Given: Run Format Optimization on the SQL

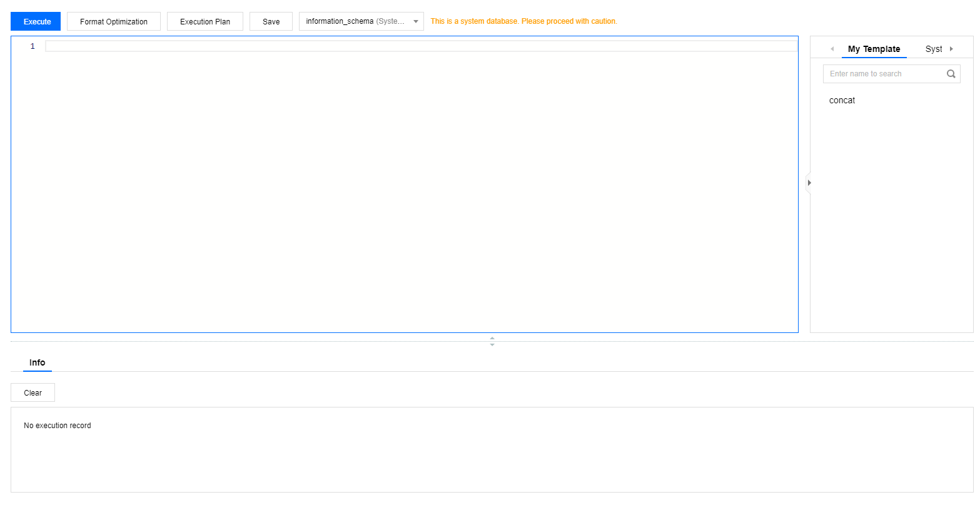Looking at the screenshot, I should point(114,21).
